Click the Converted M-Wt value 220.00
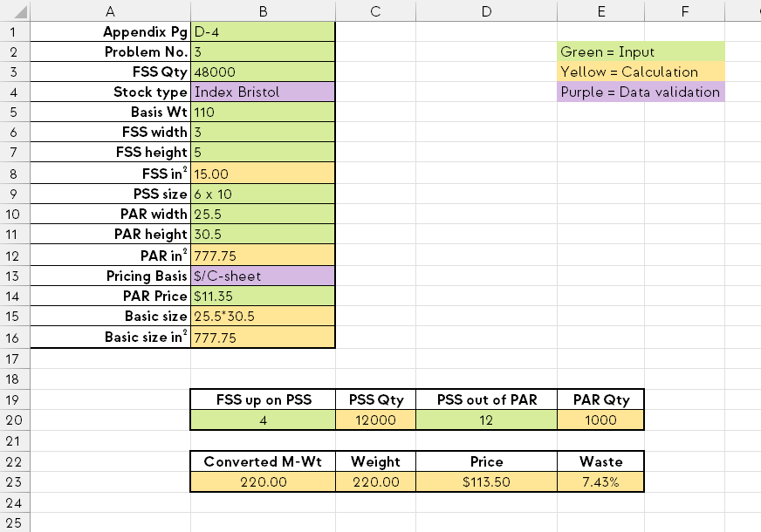This screenshot has width=761, height=532. (263, 481)
